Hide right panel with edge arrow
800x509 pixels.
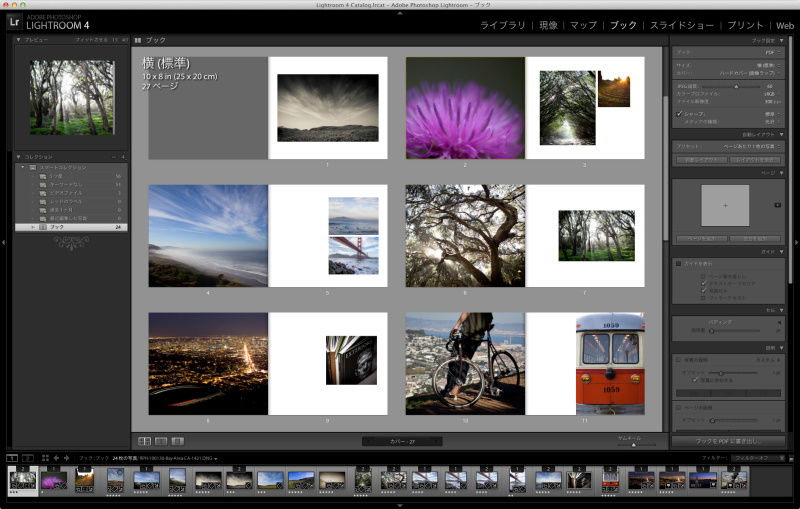(x=796, y=242)
